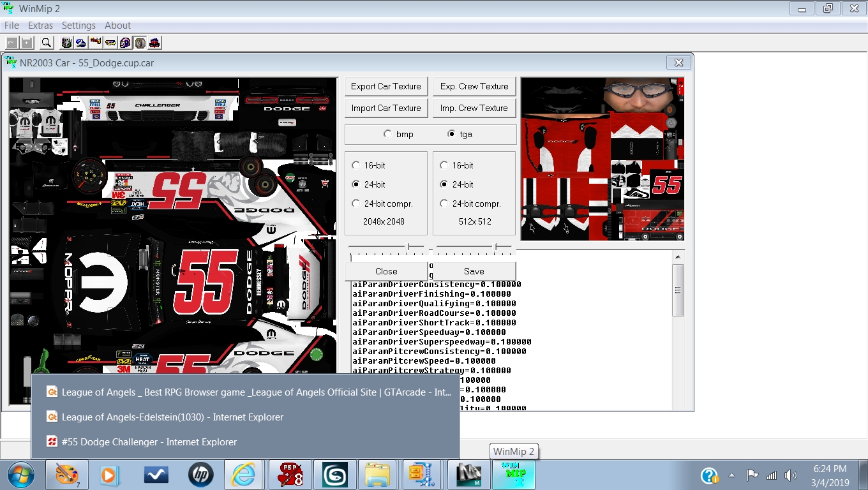
Task: Choose 16-bit for the car texture
Action: click(356, 165)
